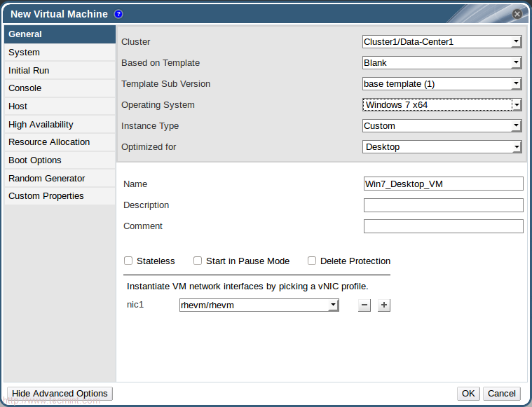This screenshot has width=532, height=407.
Task: Click the Name input field
Action: [443, 184]
